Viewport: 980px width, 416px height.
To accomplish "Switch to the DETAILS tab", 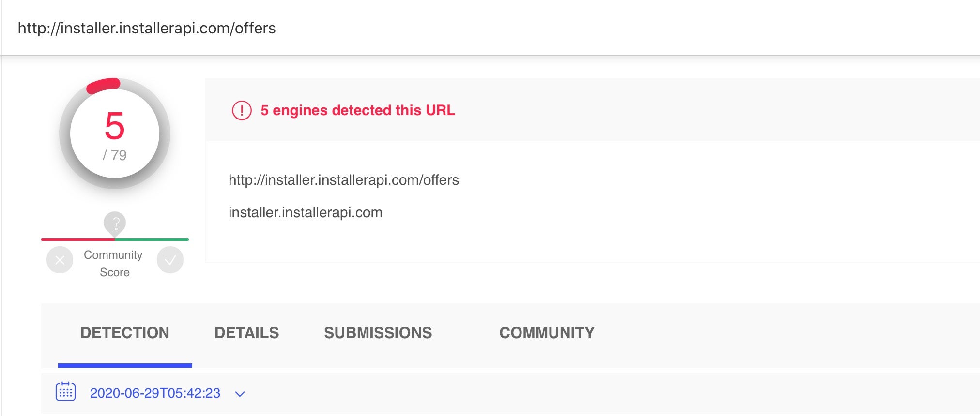I will [x=246, y=333].
